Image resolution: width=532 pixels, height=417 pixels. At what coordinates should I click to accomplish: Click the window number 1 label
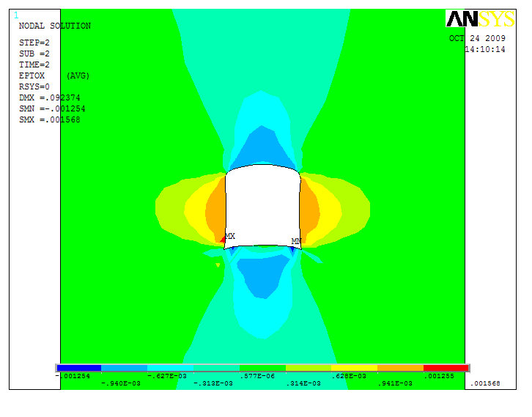pyautogui.click(x=16, y=15)
